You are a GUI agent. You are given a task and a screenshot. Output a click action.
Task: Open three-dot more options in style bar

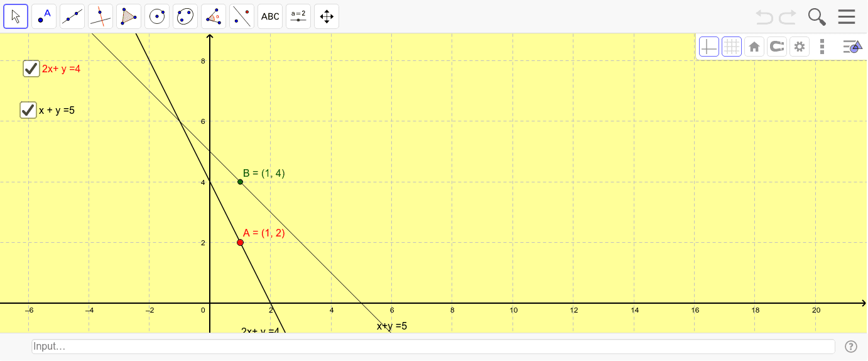(822, 47)
